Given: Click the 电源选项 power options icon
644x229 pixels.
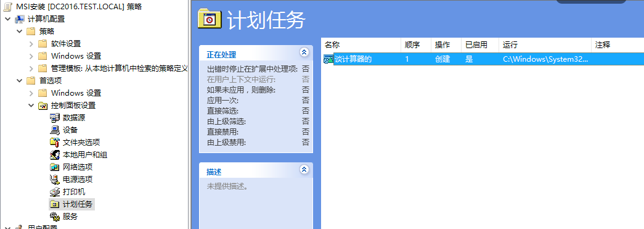Looking at the screenshot, I should pyautogui.click(x=55, y=180).
